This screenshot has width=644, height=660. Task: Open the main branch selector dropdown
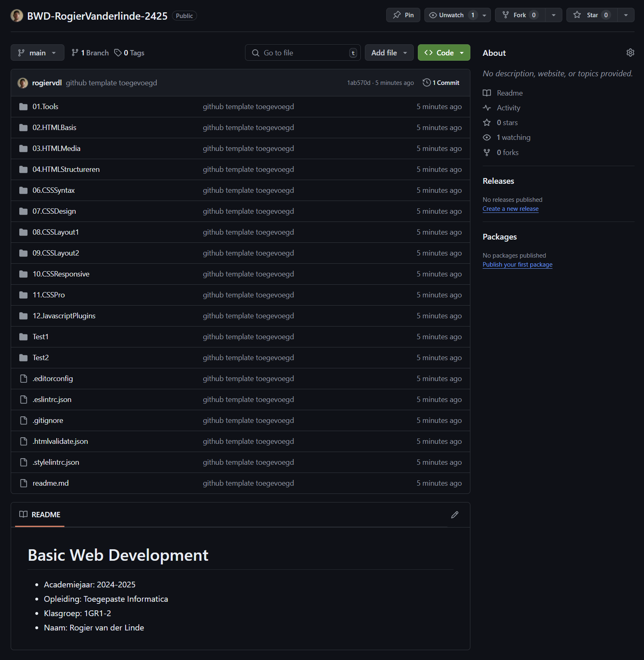coord(37,53)
